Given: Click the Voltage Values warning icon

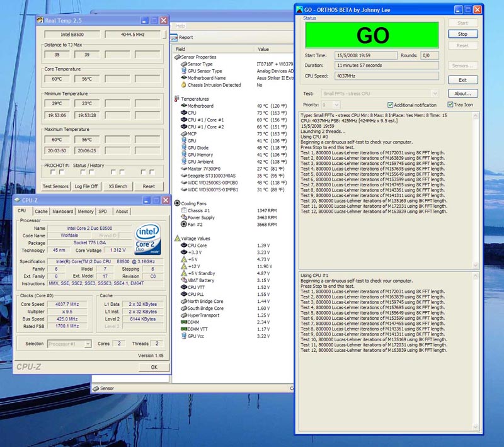Looking at the screenshot, I should tap(177, 238).
